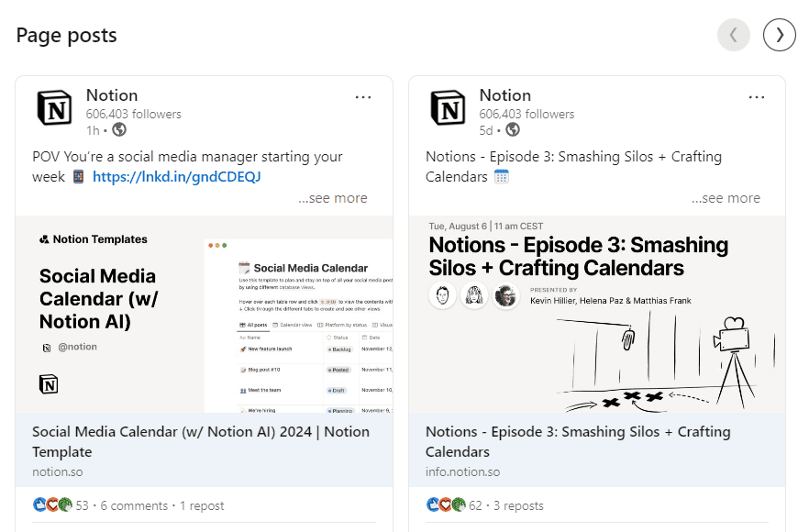The height and width of the screenshot is (532, 798).
Task: Open the lnkd.in/gndCDEQJ link
Action: [176, 177]
